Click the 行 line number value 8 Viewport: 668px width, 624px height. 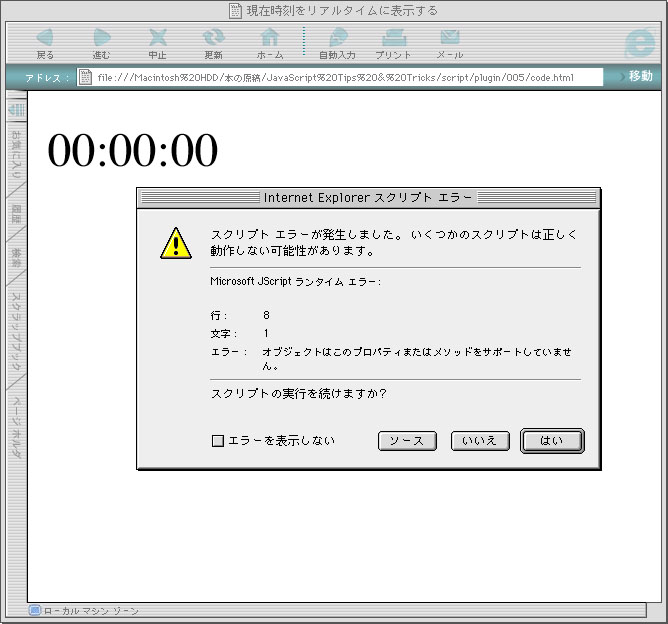[266, 315]
